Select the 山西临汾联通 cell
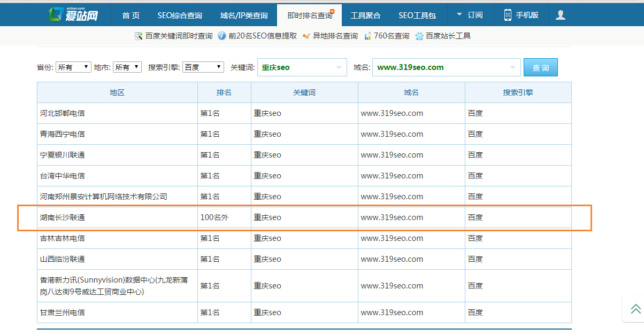The image size is (644, 336). point(117,259)
